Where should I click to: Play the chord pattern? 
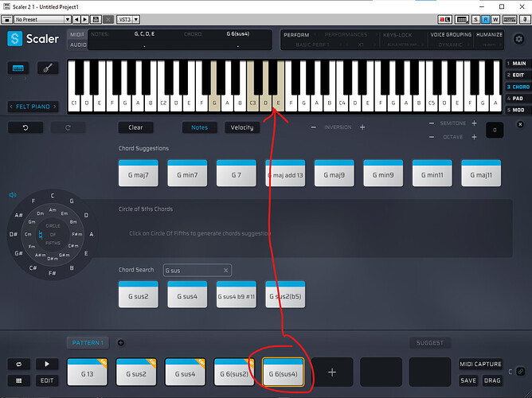coord(47,364)
